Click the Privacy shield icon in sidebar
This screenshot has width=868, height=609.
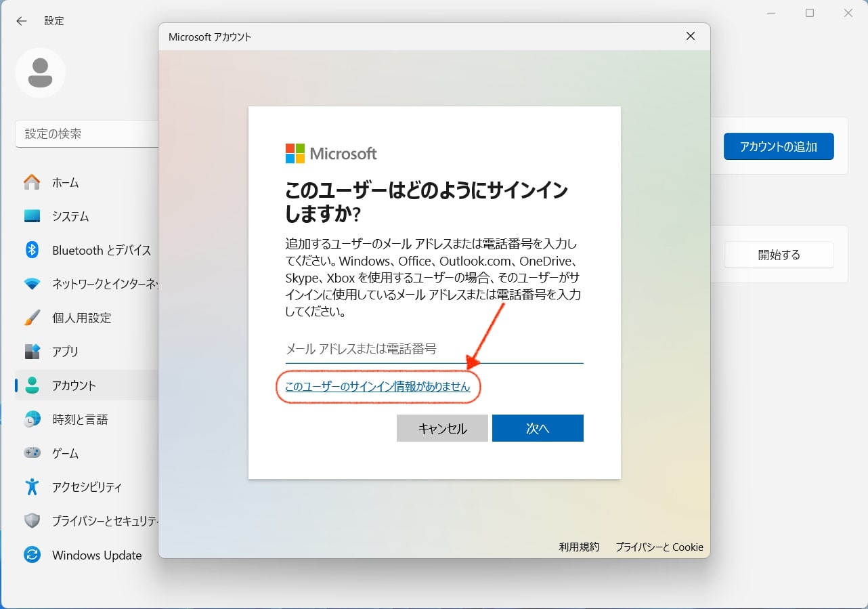pyautogui.click(x=32, y=521)
